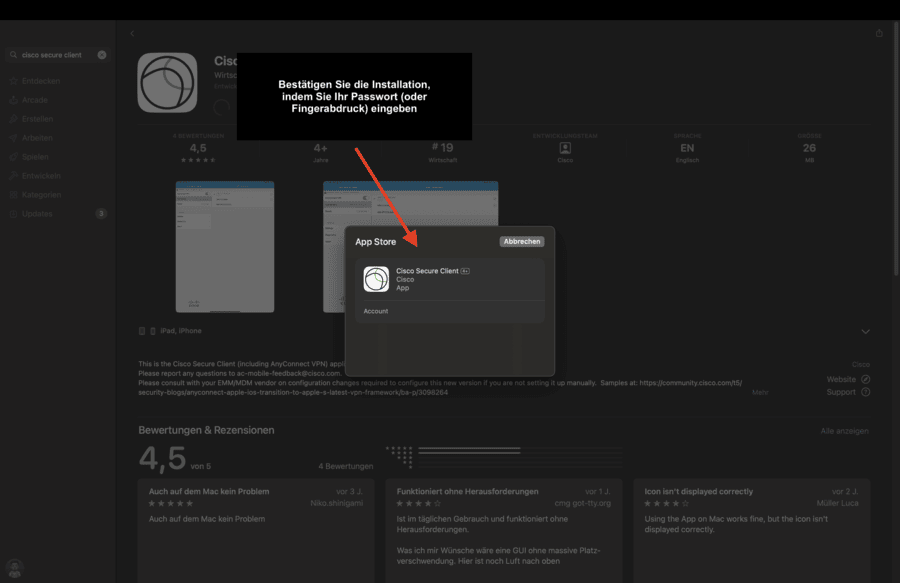Click the Support question mark icon
900x583 pixels.
(x=866, y=392)
